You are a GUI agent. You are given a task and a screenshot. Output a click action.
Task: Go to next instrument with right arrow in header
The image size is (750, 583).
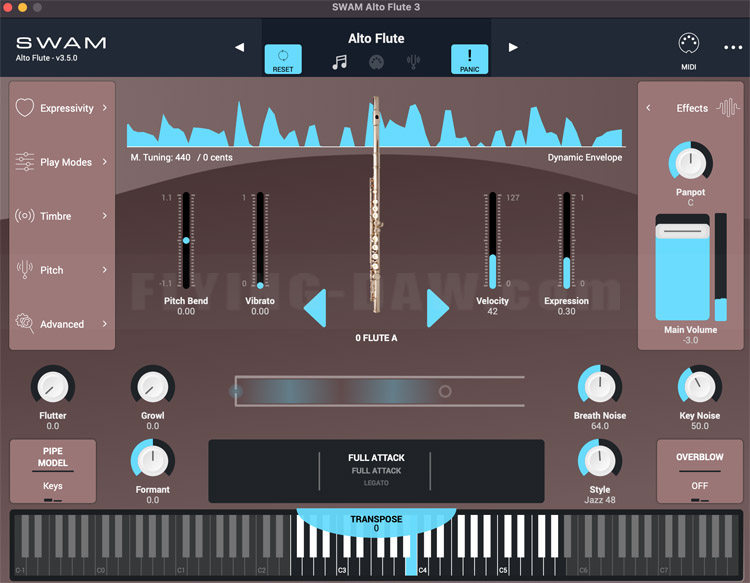click(x=513, y=47)
